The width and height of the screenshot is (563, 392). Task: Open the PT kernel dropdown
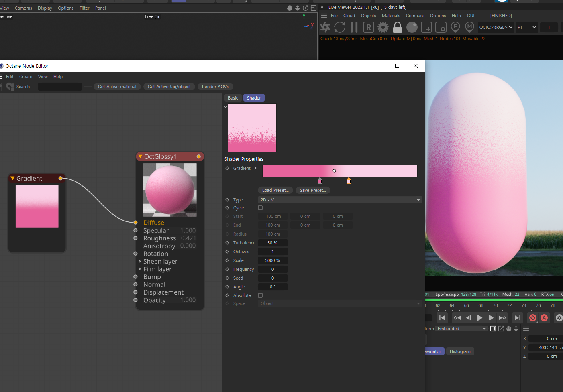(527, 27)
